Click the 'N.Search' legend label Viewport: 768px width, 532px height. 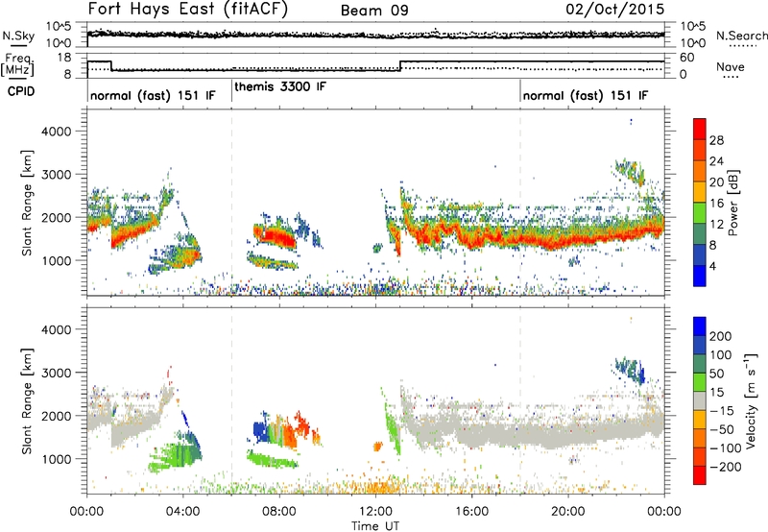click(x=742, y=36)
